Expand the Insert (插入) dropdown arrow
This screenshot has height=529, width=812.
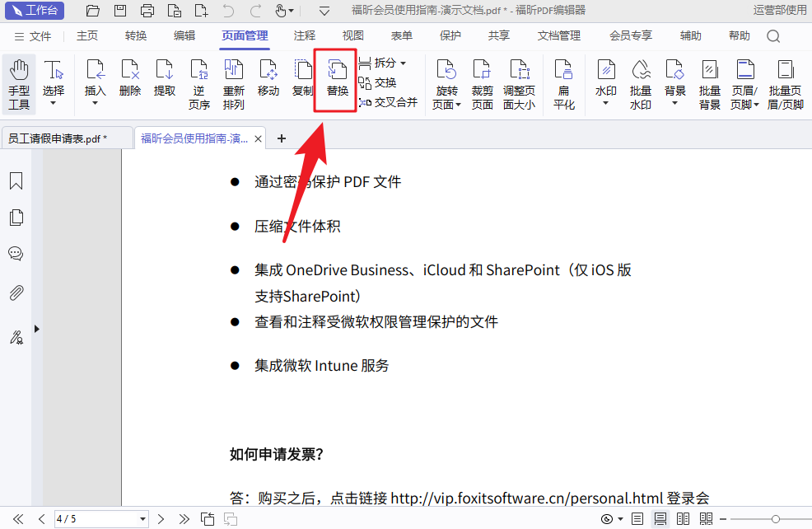[95, 104]
